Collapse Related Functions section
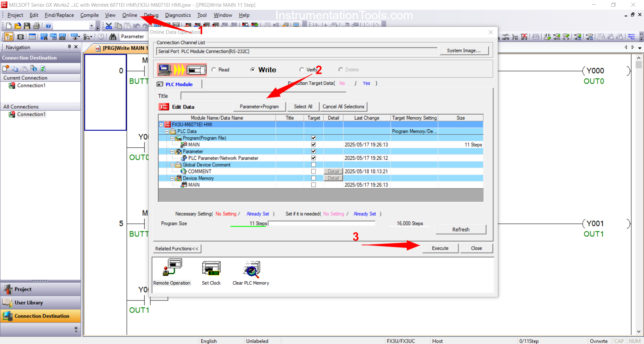This screenshot has height=344, width=644. click(x=177, y=249)
